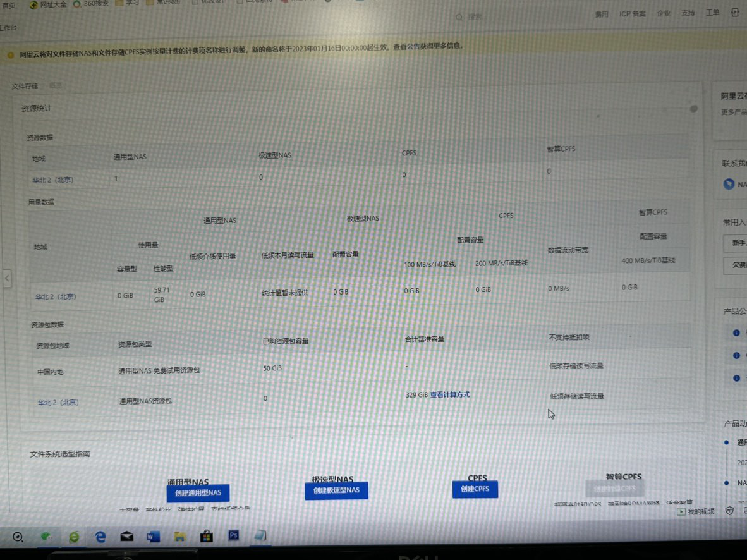747x560 pixels.
Task: Click the blue NAS contact icon under 联系我们
Action: coord(729,184)
